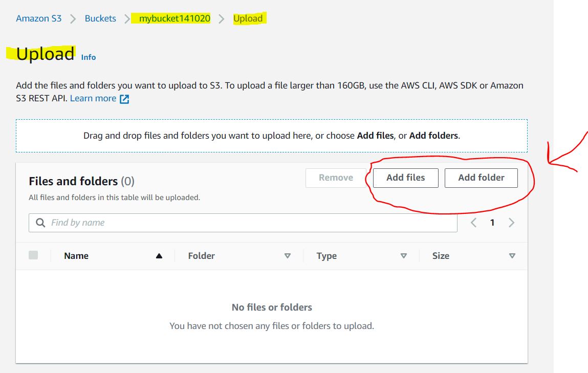Open the mybucket141020 breadcrumb entry

(x=172, y=18)
